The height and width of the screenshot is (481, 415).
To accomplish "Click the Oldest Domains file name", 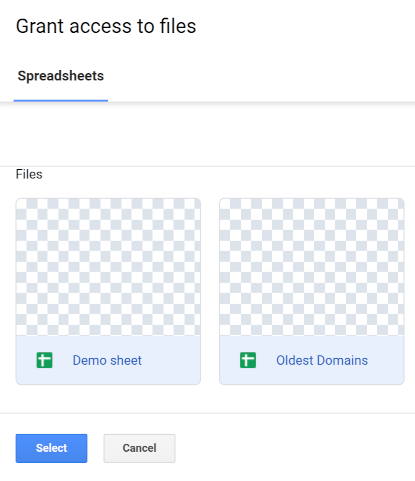I will (x=322, y=360).
